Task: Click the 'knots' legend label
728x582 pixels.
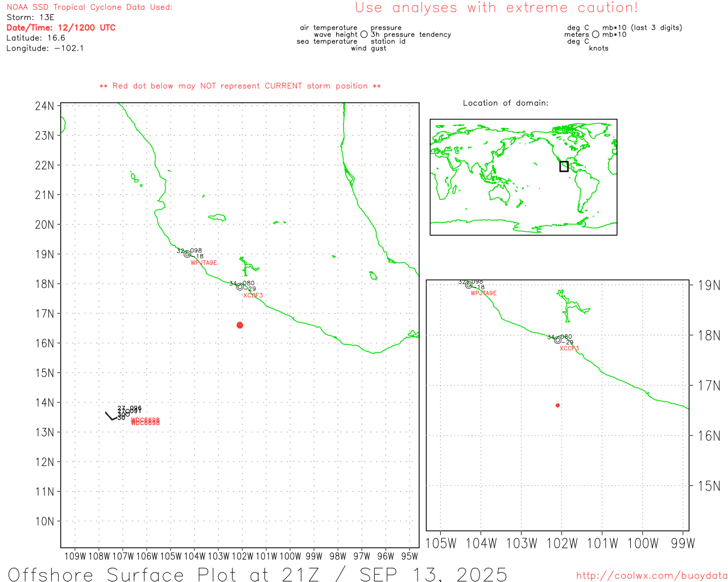Action: (598, 48)
